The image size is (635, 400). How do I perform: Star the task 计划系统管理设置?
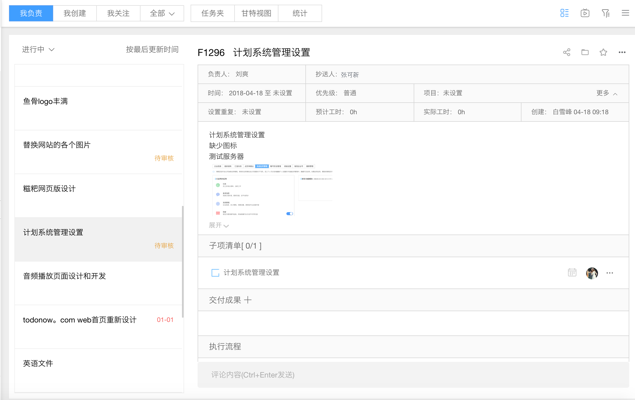603,52
